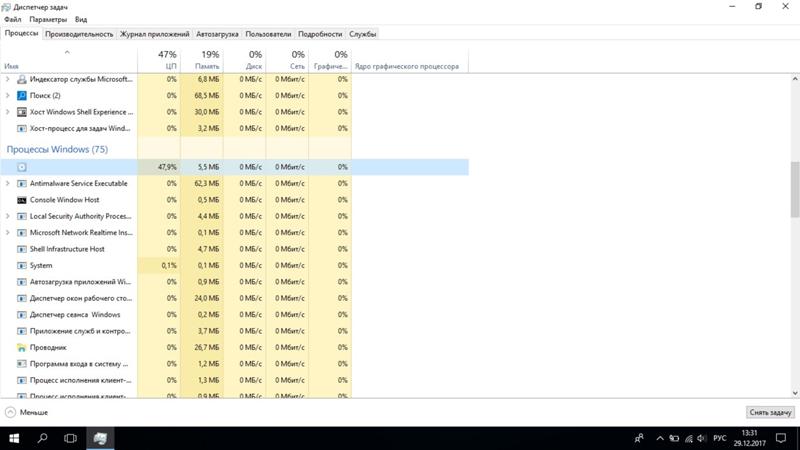
Task: Click the Antimalware Service Executable icon
Action: pyautogui.click(x=21, y=183)
